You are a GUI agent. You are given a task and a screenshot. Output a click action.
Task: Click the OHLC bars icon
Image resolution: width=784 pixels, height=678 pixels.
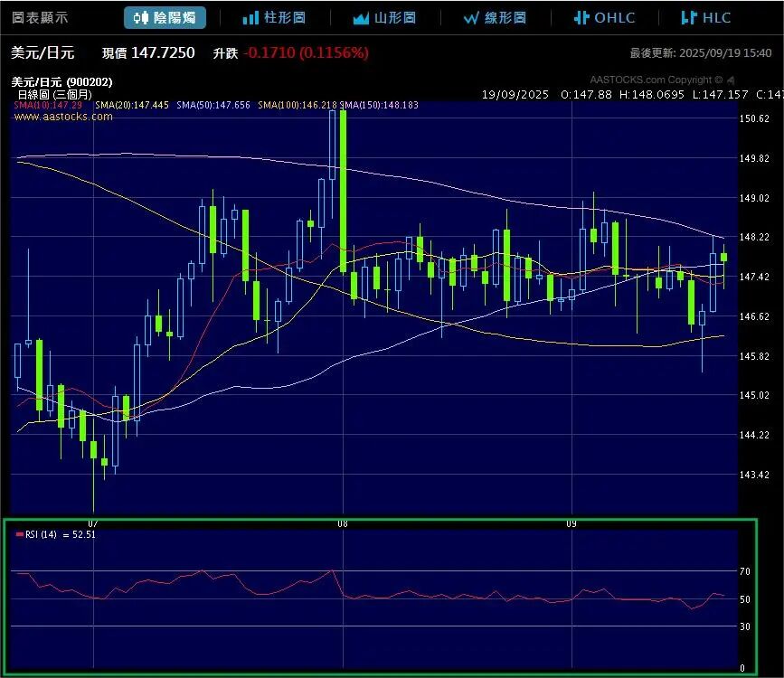coord(581,18)
